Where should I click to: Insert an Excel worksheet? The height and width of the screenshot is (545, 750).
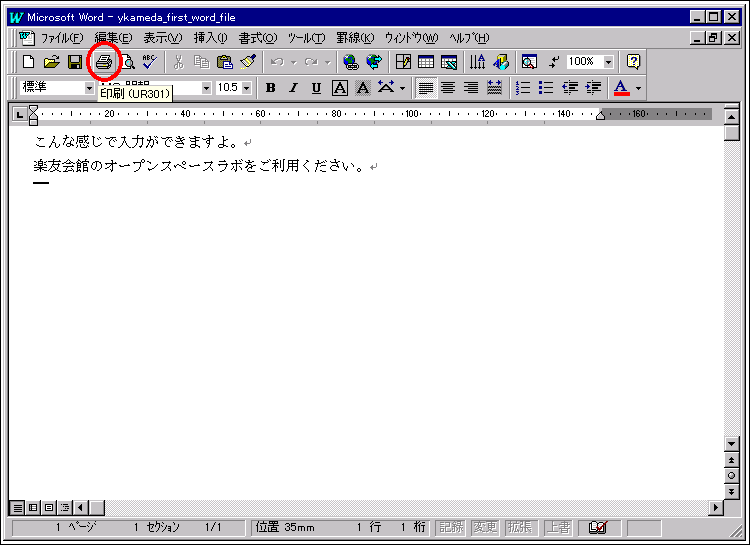coord(449,62)
